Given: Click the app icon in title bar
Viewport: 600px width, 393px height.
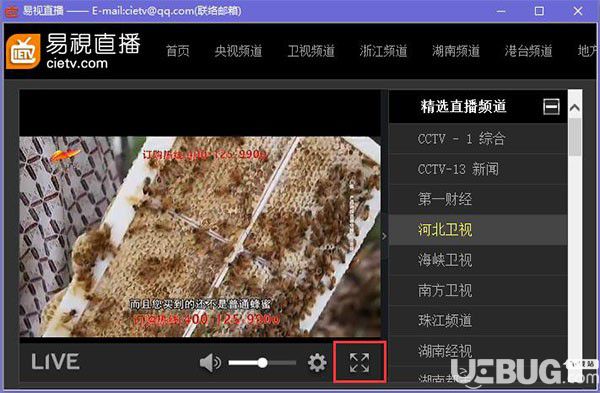Looking at the screenshot, I should coord(11,11).
